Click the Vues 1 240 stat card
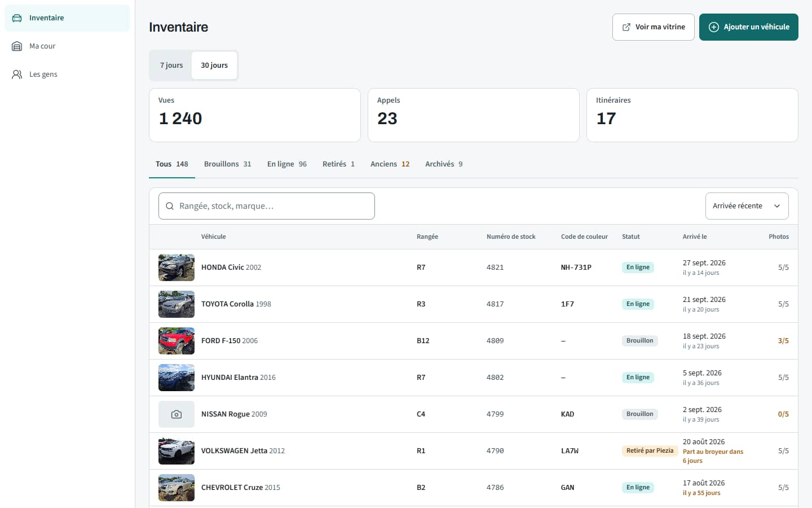This screenshot has height=508, width=812. 255,115
